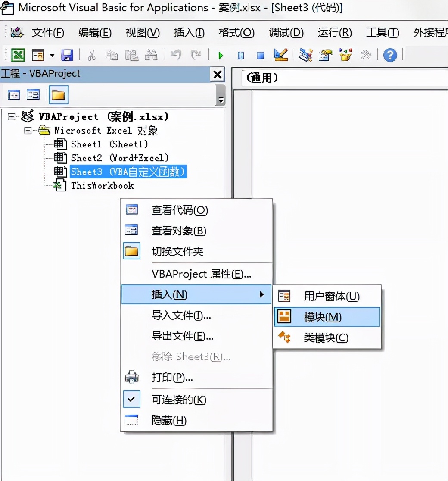448x481 pixels.
Task: Toggle Folders view in the Project Explorer panel
Action: point(58,94)
